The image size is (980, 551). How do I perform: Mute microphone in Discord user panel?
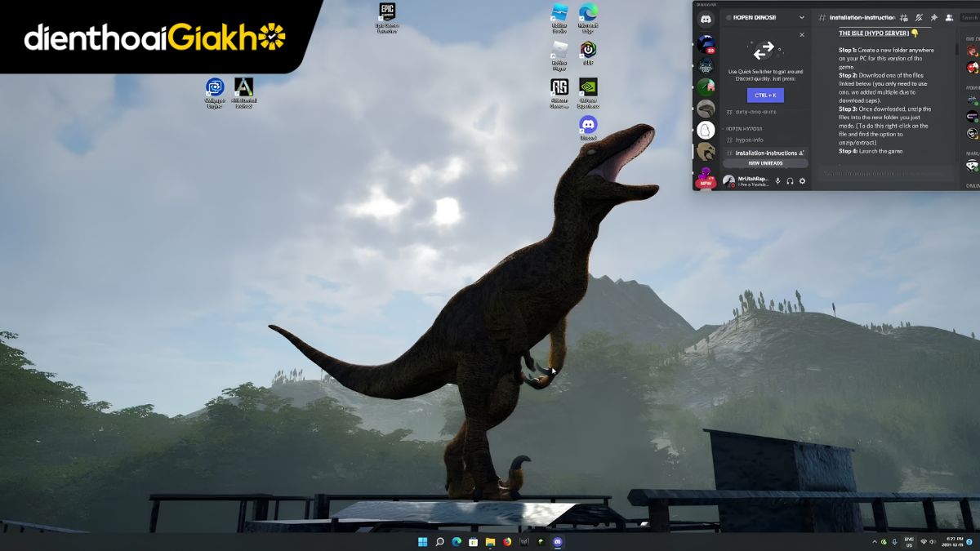click(777, 181)
